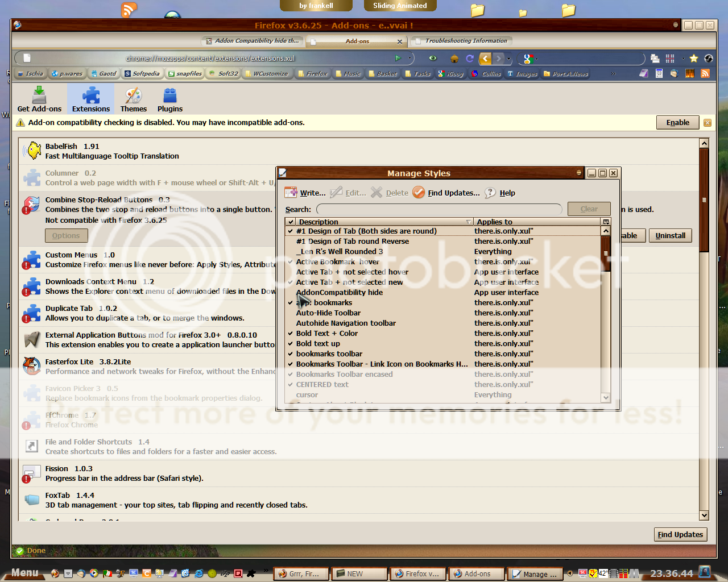The image size is (728, 582).
Task: Open the Plugins panel icon
Action: click(x=170, y=95)
